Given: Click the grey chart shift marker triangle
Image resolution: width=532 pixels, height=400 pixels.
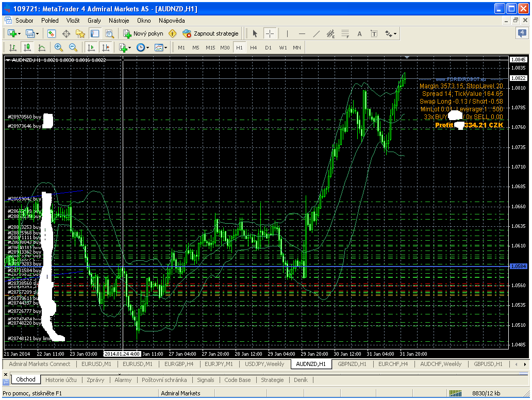Looking at the screenshot, I should pos(407,57).
